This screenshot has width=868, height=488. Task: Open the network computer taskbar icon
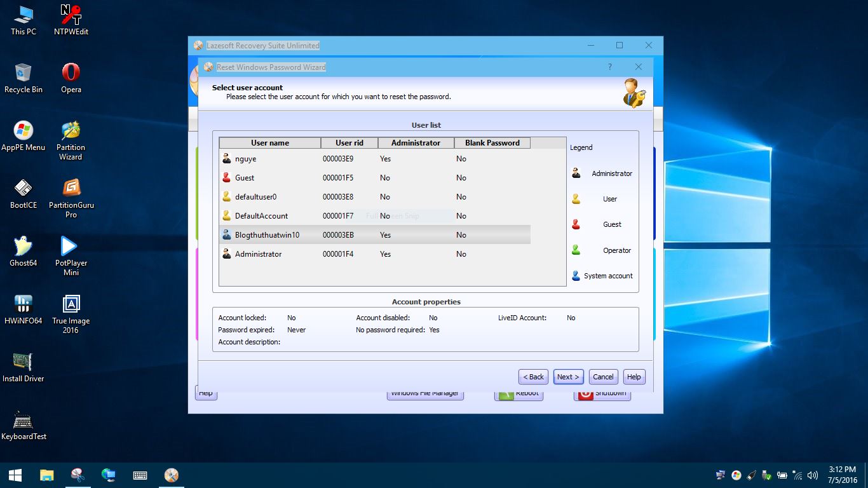coord(109,475)
